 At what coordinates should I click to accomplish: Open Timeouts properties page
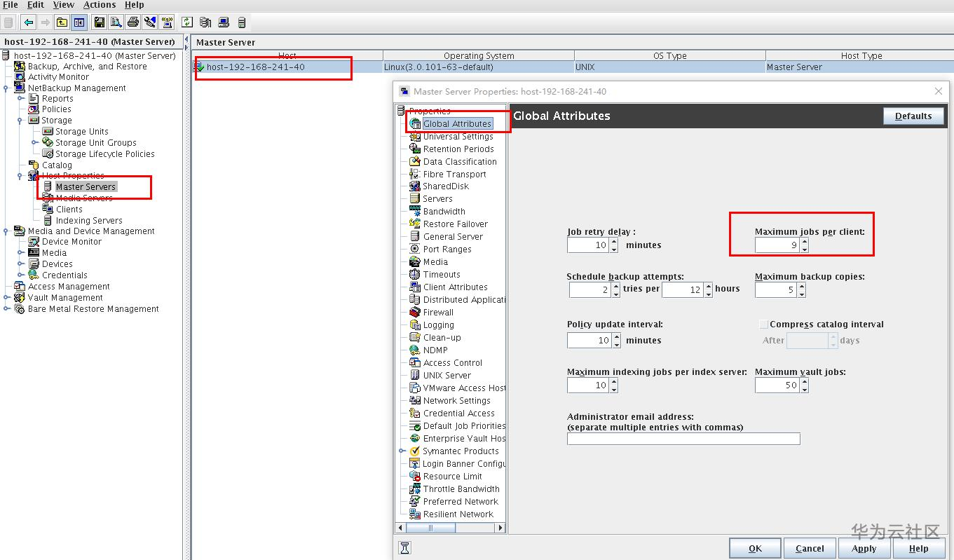pyautogui.click(x=442, y=275)
